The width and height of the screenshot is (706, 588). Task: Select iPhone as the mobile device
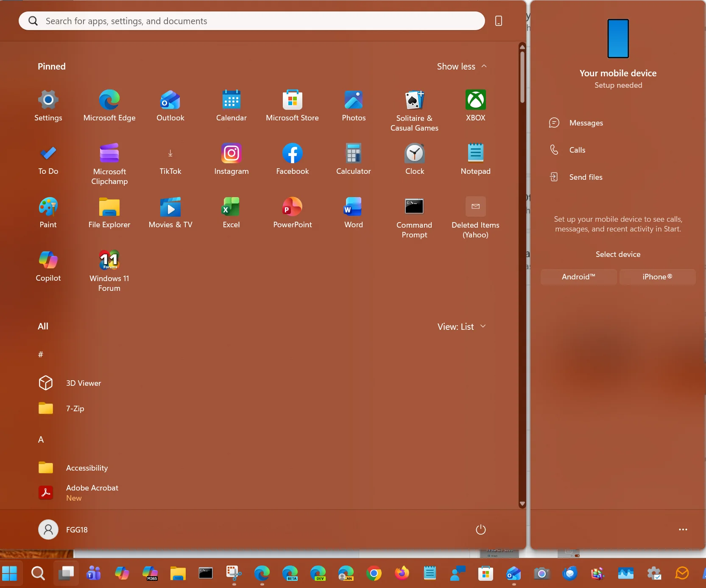[657, 277]
